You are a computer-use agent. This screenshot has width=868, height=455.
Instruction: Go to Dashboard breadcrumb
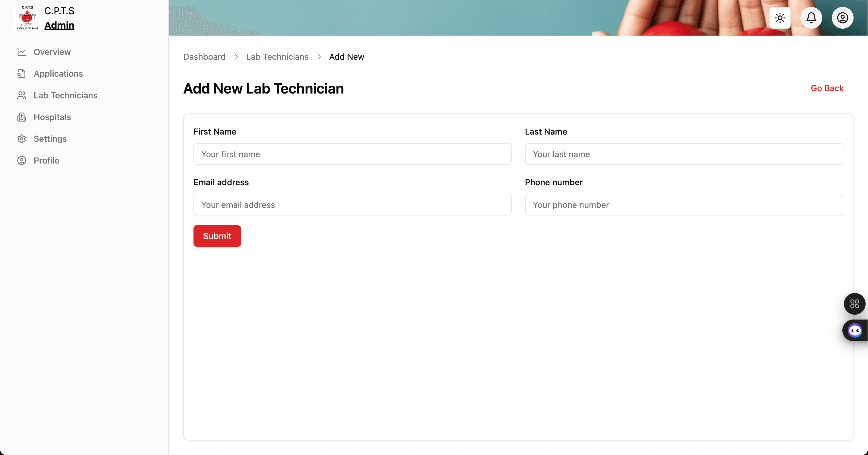204,57
